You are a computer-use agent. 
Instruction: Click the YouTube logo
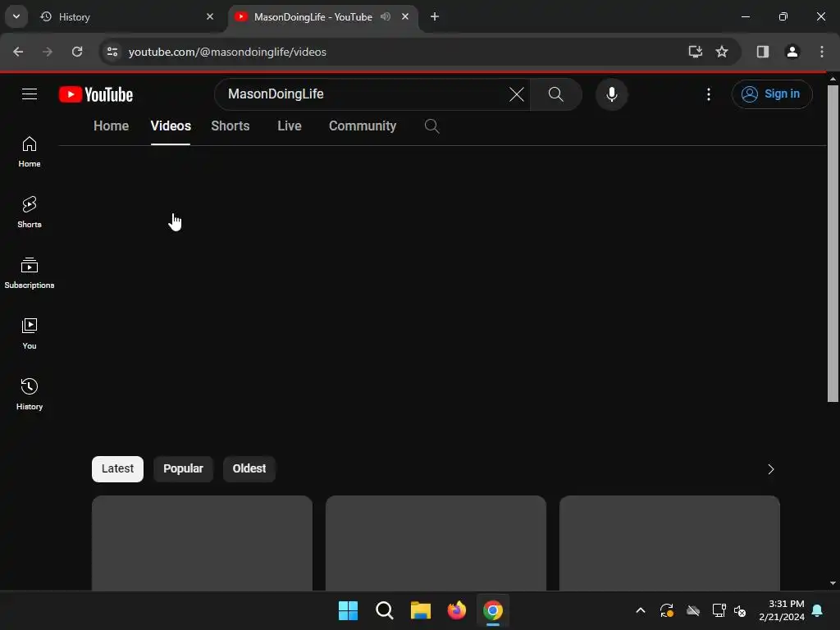(96, 94)
